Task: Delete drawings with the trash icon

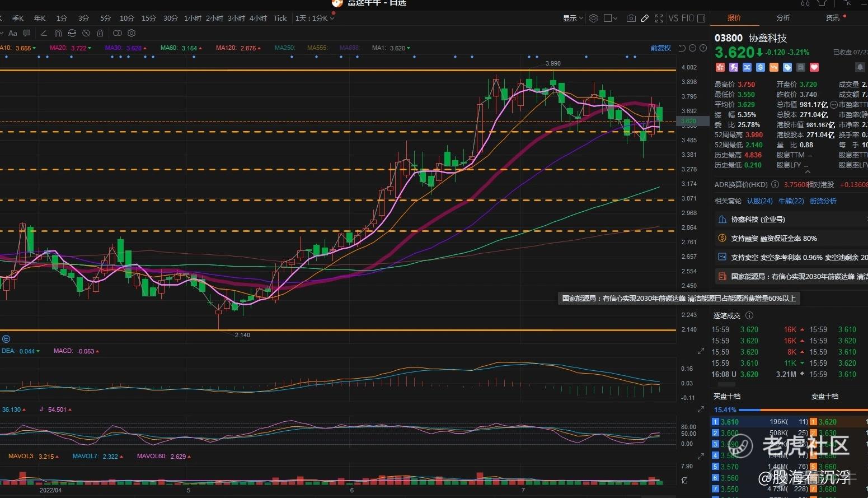Action: point(100,33)
